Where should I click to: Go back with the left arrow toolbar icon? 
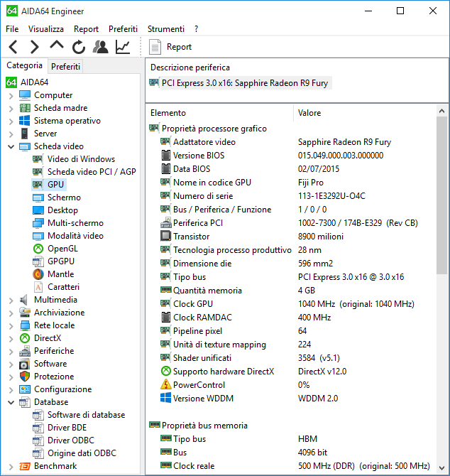[13, 47]
